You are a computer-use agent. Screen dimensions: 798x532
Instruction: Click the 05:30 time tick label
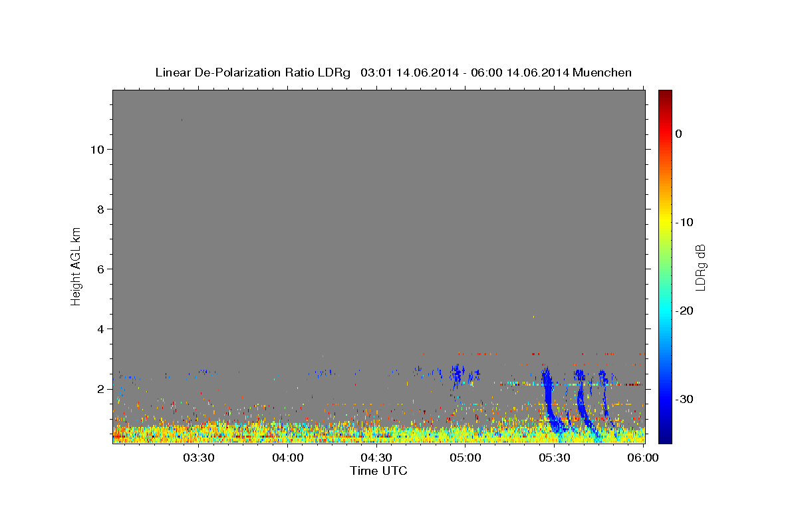tap(555, 458)
